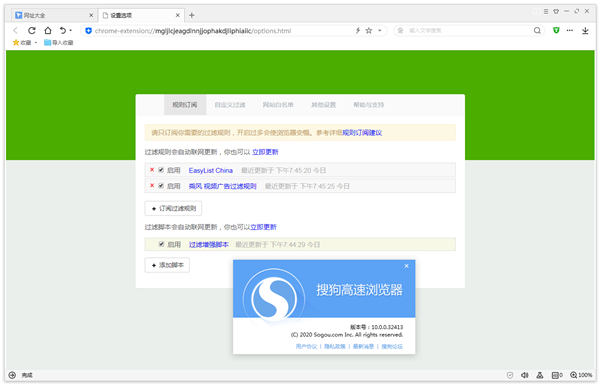The height and width of the screenshot is (385, 600).
Task: Click the star bookmark icon in address bar
Action: coord(369,31)
